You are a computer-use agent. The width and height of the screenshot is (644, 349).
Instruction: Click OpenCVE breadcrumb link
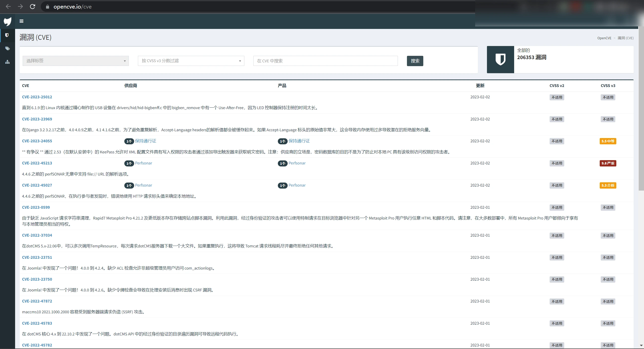(x=604, y=38)
